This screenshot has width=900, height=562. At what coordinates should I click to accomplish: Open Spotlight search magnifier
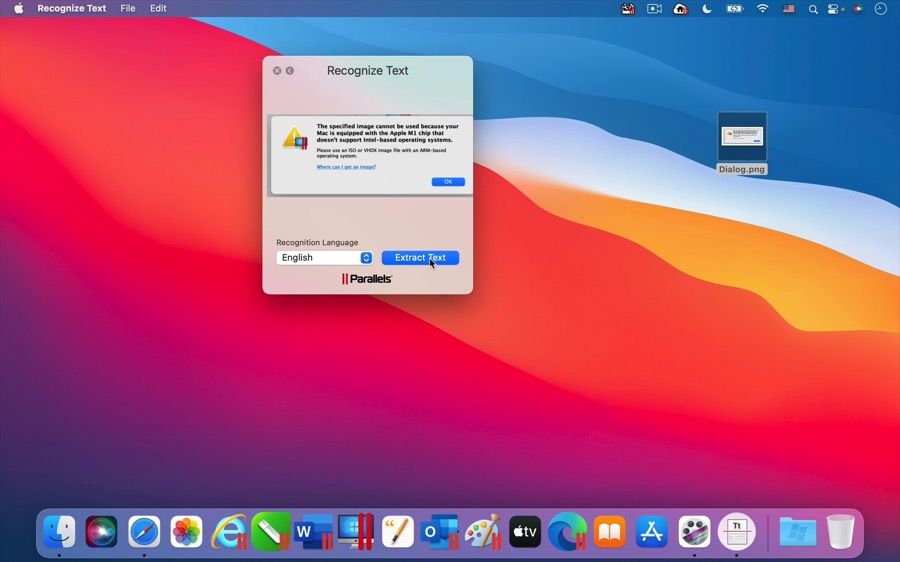813,9
